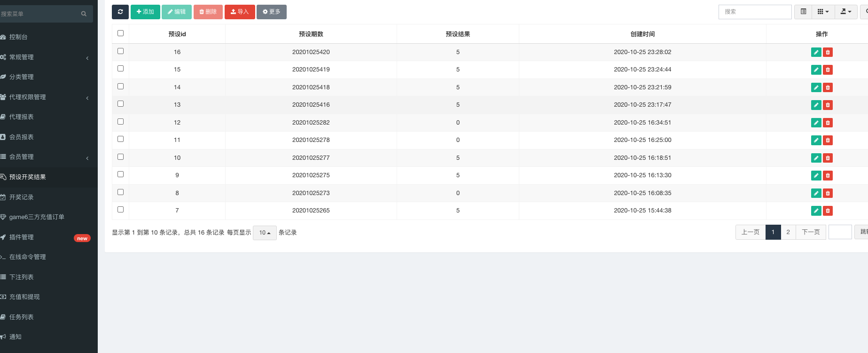Viewport: 868px width, 353px height.
Task: Check the checkbox for preset id 9
Action: coord(120,174)
